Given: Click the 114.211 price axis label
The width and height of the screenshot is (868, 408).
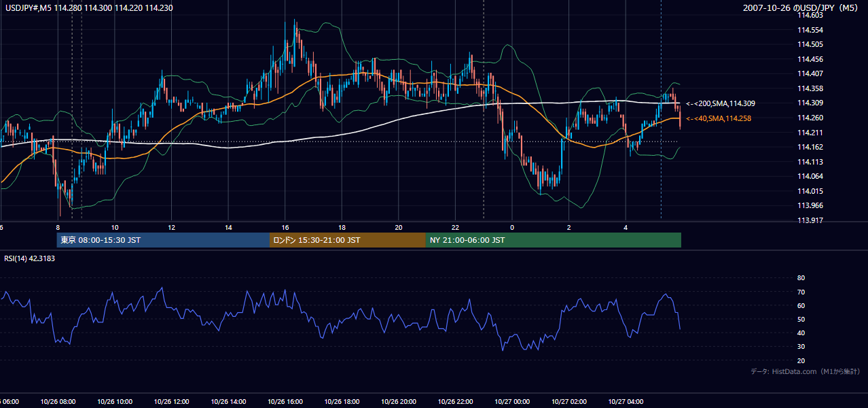Looking at the screenshot, I should 810,133.
